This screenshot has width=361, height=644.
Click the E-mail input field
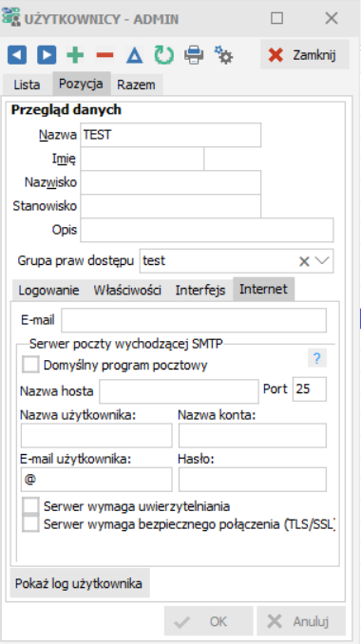click(194, 320)
